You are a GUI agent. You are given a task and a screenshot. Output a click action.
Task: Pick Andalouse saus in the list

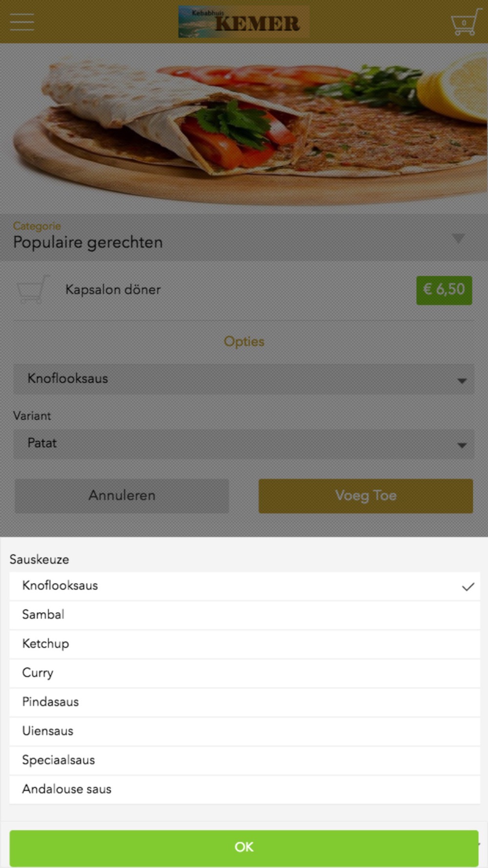(x=244, y=789)
